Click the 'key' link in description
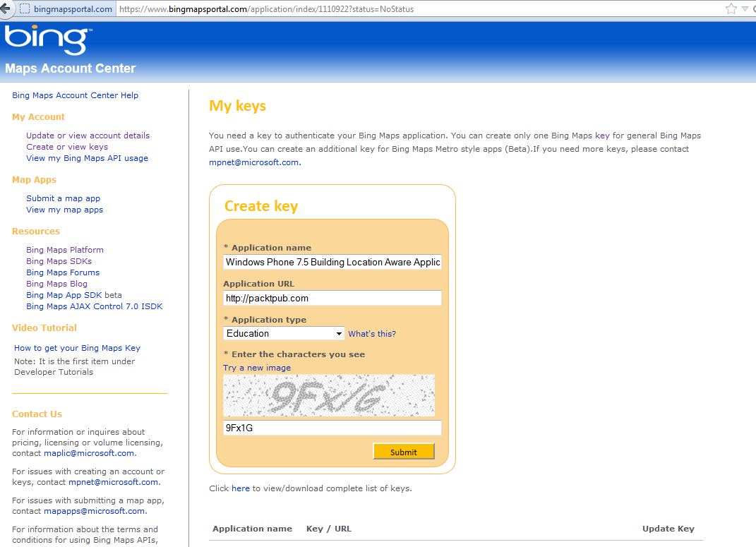This screenshot has height=547, width=756. 602,136
